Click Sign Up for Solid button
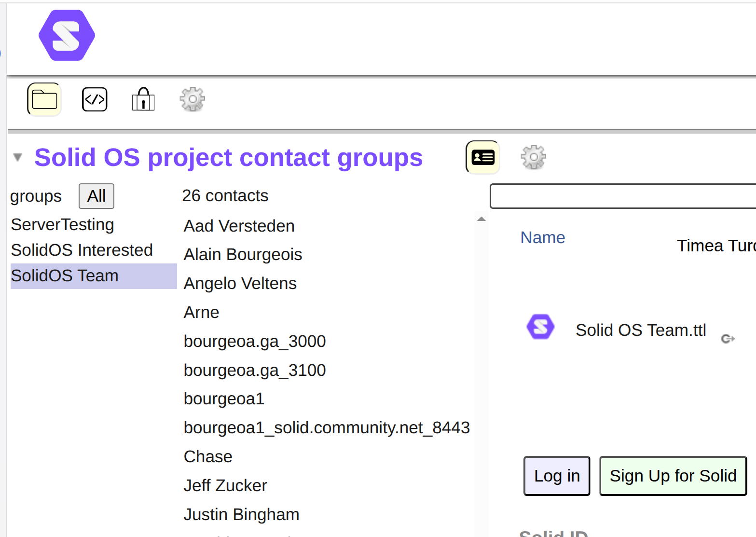This screenshot has height=537, width=756. 673,476
